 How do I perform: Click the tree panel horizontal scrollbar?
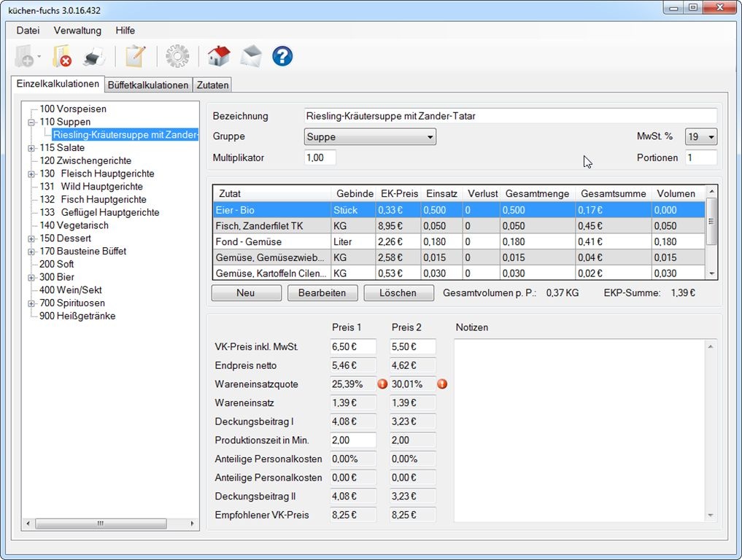coord(102,524)
